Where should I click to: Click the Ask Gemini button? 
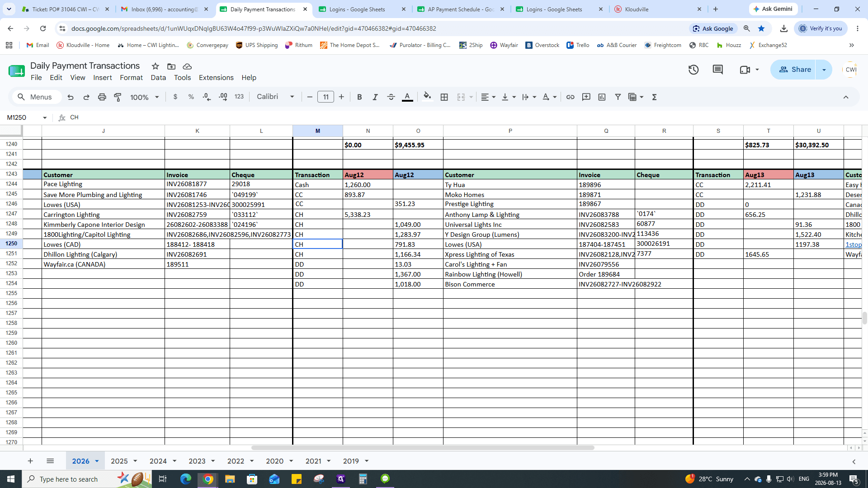click(773, 9)
